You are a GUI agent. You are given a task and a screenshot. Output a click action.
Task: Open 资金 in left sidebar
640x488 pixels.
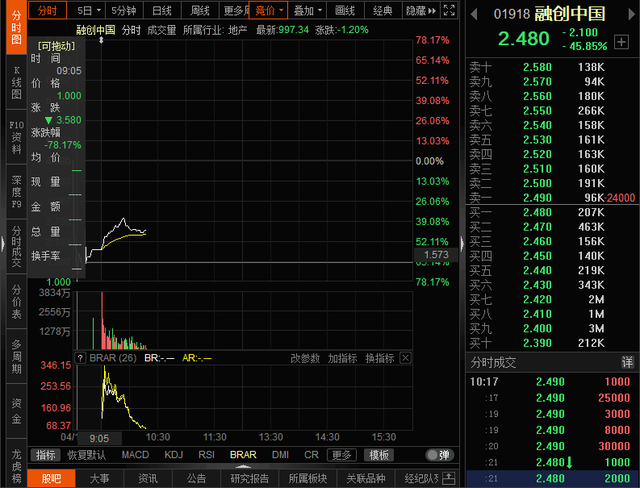[16, 411]
